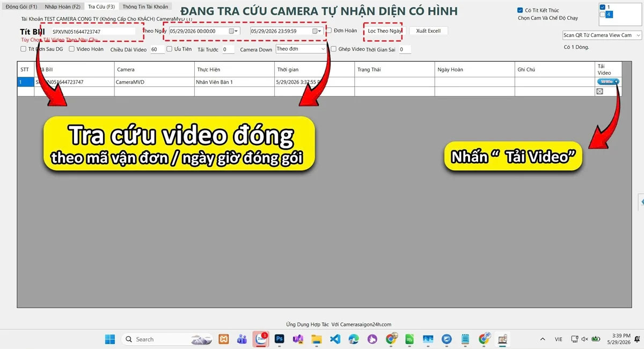Open the Thông Tin Tài Khoản tab
644x349 pixels.
(x=145, y=7)
